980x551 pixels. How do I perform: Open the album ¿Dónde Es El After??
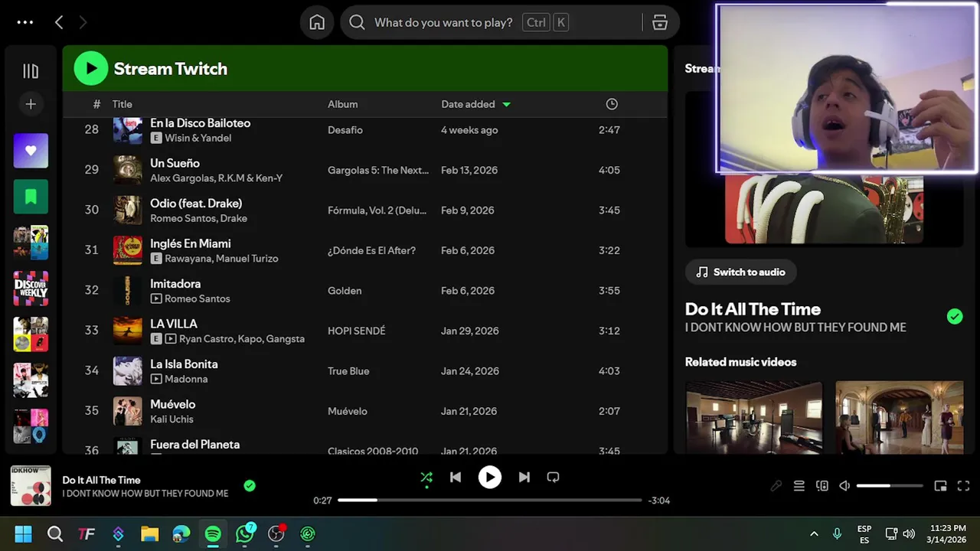[x=371, y=250]
